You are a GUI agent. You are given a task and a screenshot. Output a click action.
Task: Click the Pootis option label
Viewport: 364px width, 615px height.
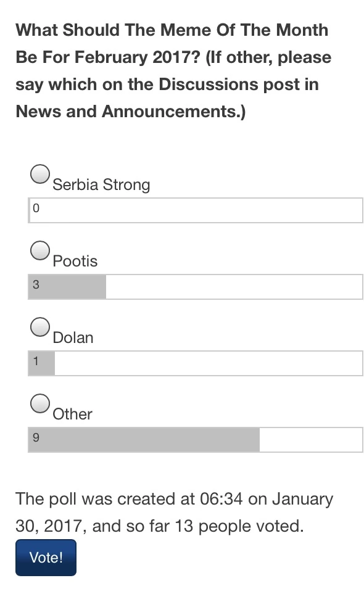[x=75, y=260]
